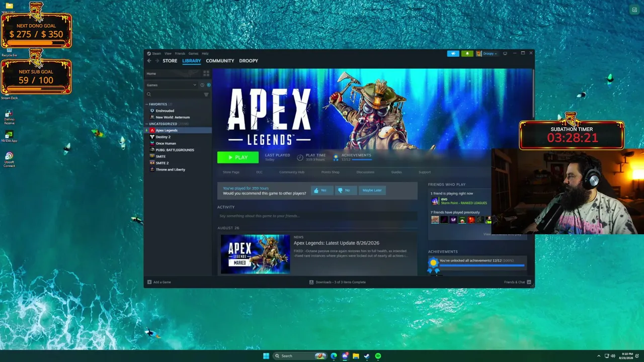
Task: Select Destiny 2 in the game list
Action: point(163,137)
